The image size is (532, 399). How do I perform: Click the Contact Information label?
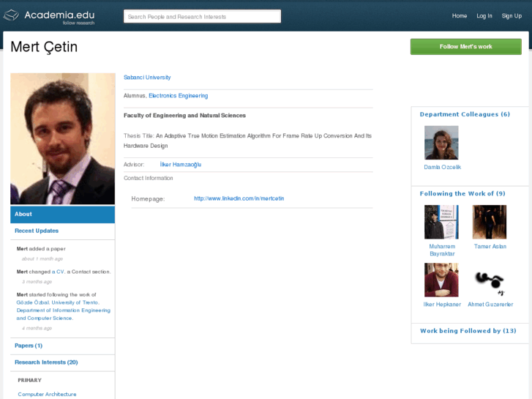[149, 178]
